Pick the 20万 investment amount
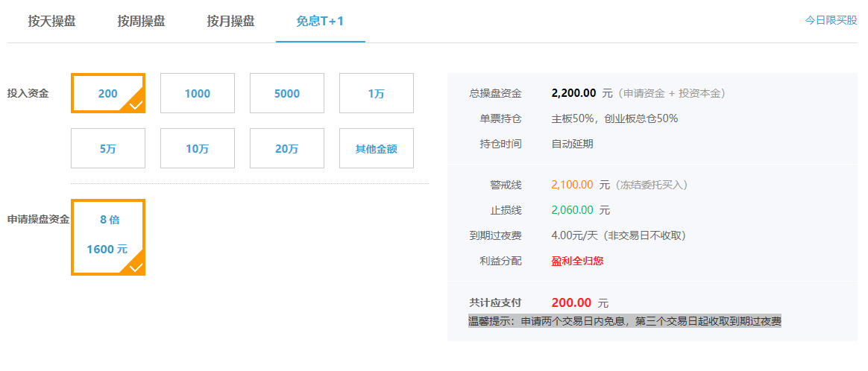The width and height of the screenshot is (868, 371). coord(287,148)
